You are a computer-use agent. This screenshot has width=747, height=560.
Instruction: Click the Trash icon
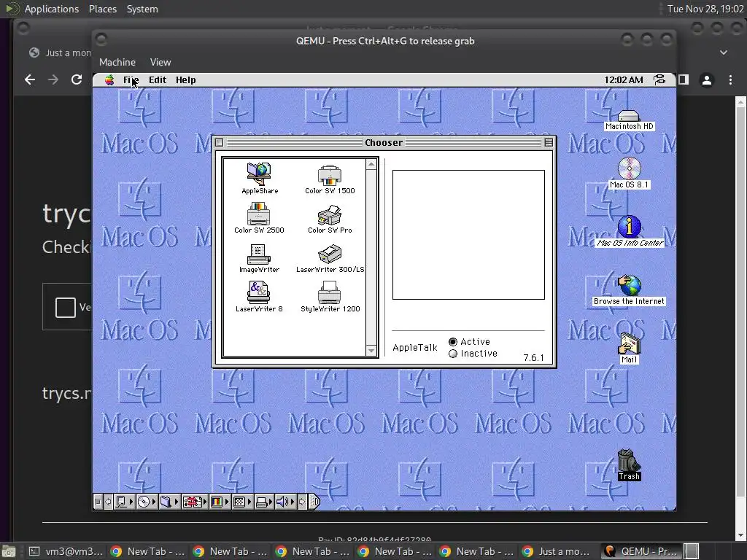(x=629, y=464)
